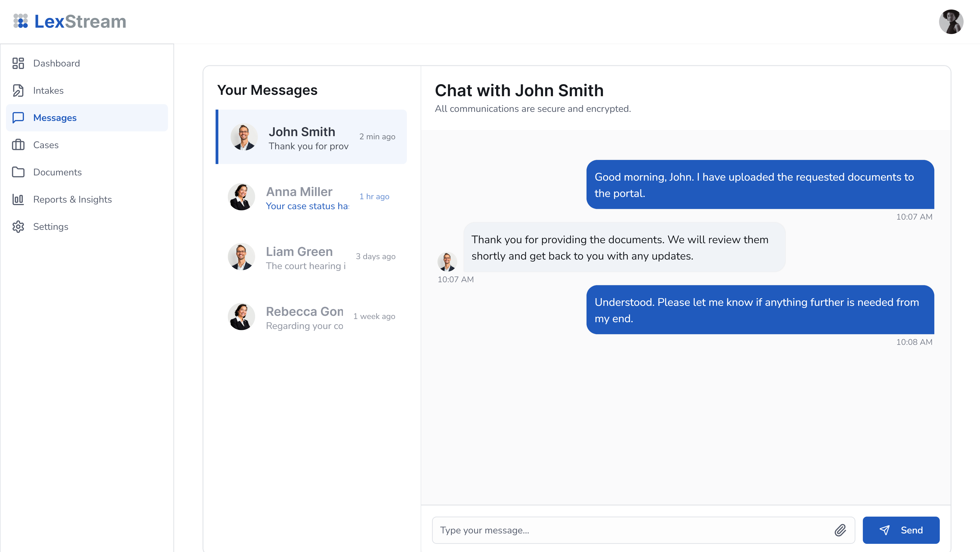Screen dimensions: 980x552
Task: Click the Documents folder icon
Action: pyautogui.click(x=18, y=172)
